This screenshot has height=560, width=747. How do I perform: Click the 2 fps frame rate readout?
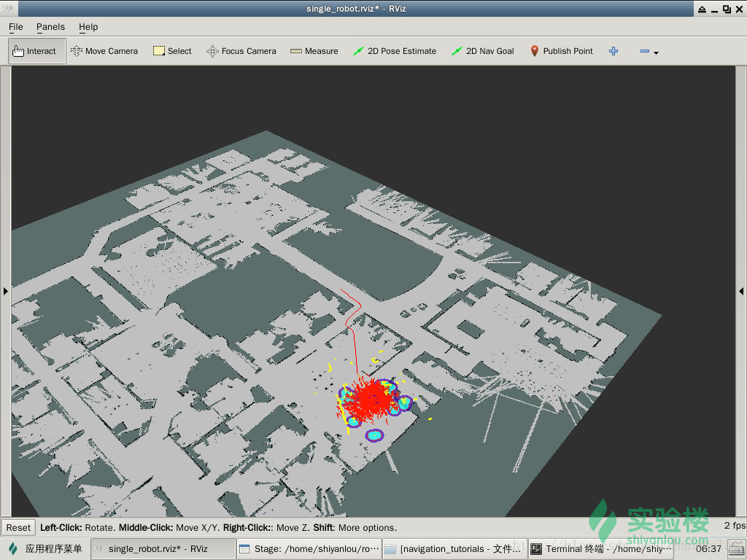(x=735, y=525)
